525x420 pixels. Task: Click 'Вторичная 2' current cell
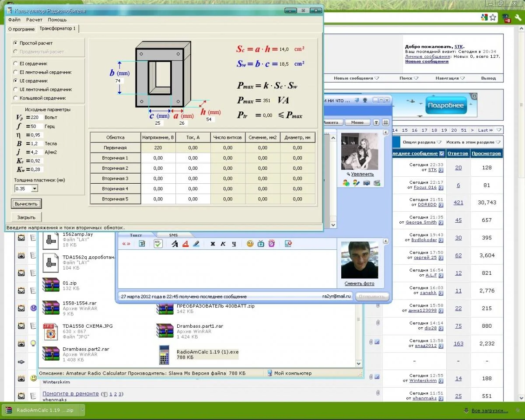tap(193, 168)
